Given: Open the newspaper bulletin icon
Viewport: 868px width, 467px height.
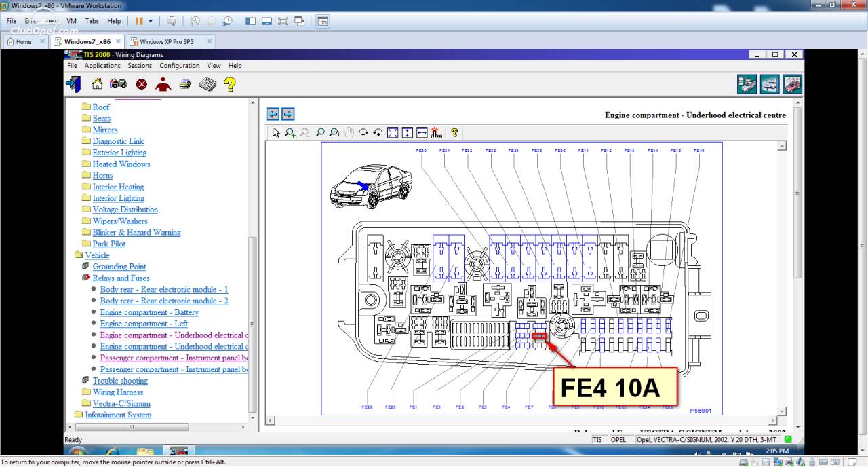Looking at the screenshot, I should pos(208,84).
